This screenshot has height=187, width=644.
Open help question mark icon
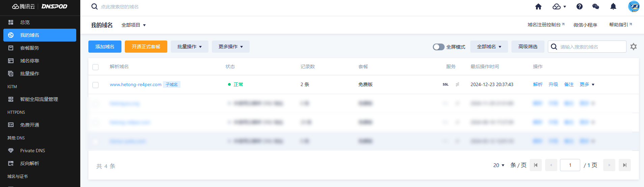(580, 6)
